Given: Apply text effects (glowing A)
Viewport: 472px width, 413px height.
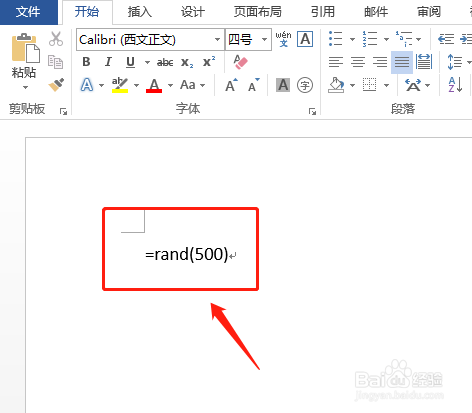Looking at the screenshot, I should pyautogui.click(x=87, y=85).
